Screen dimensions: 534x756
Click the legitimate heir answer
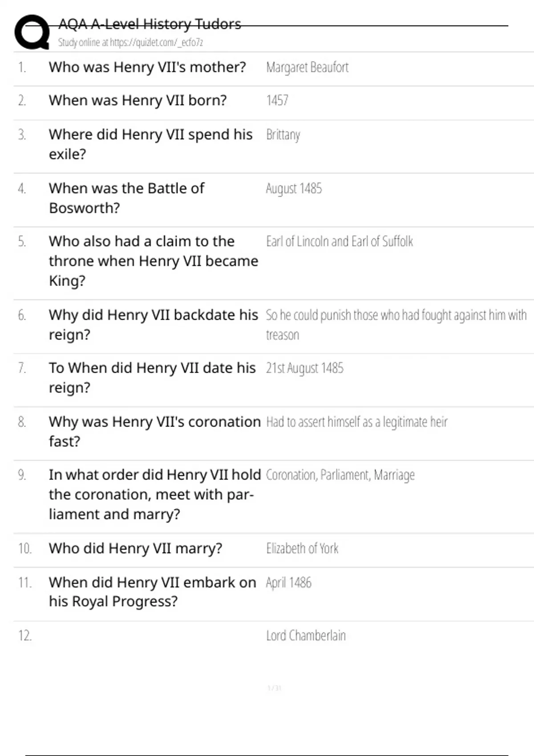click(357, 422)
